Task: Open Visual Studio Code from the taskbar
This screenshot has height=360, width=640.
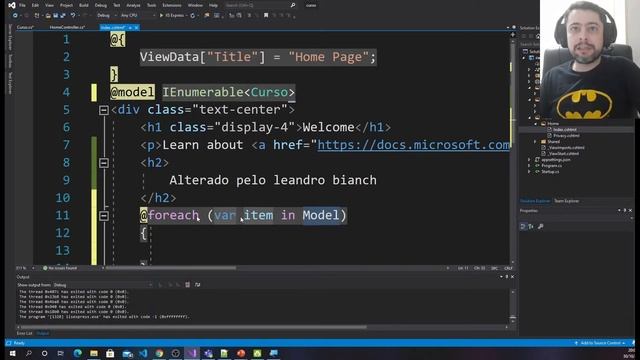Action: coord(143,353)
